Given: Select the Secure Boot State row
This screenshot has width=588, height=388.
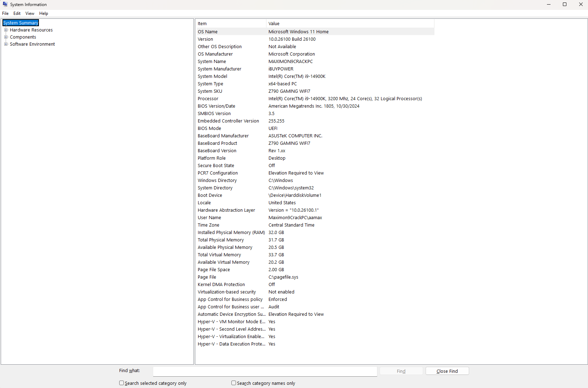Looking at the screenshot, I should (248, 165).
